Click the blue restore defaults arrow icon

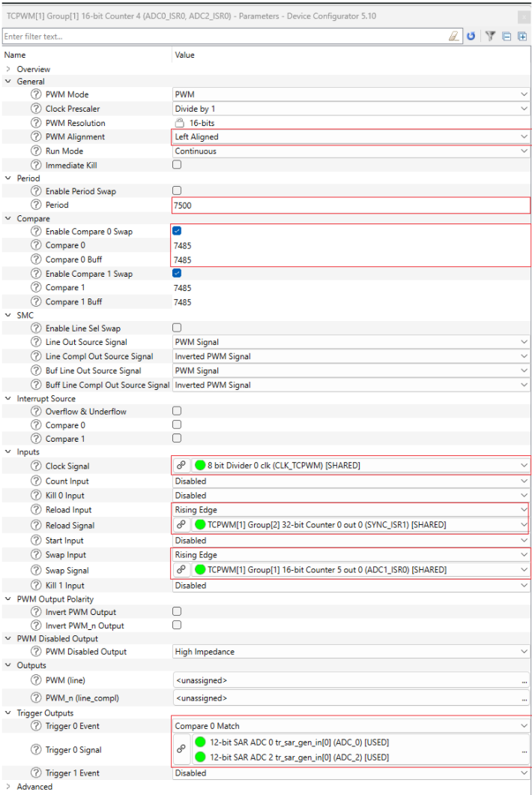471,36
